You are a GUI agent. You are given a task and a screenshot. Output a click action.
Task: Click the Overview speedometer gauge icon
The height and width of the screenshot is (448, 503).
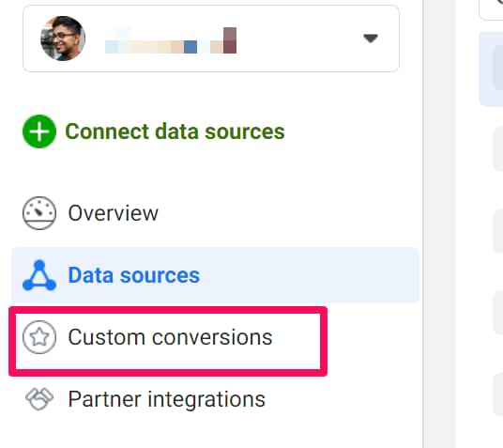coord(39,213)
